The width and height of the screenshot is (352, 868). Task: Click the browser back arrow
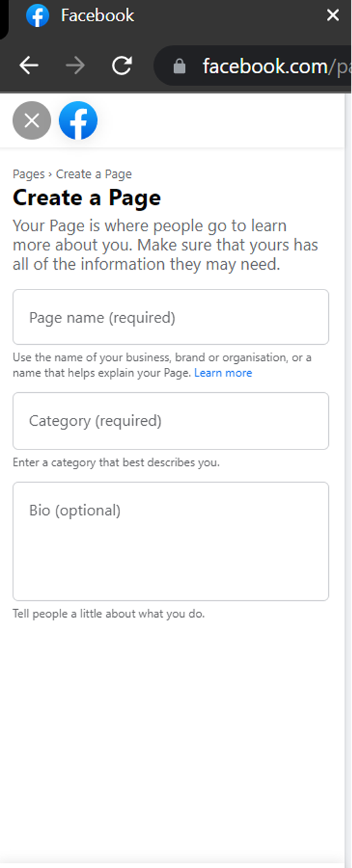pyautogui.click(x=29, y=65)
